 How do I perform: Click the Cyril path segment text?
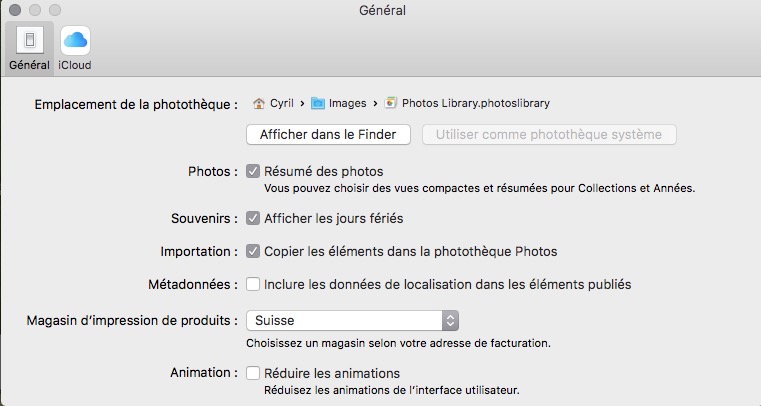coord(283,102)
